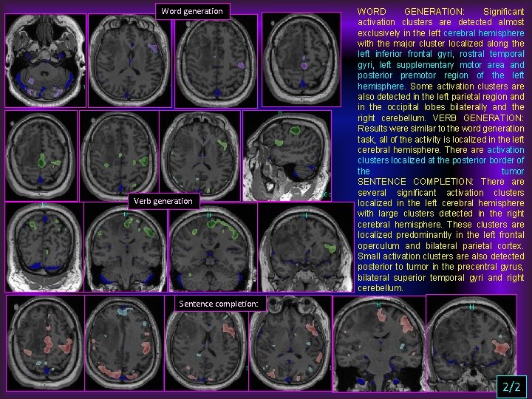Select the first Sentence completion axial slice with a central red cluster
The height and width of the screenshot is (399, 532).
(45, 343)
